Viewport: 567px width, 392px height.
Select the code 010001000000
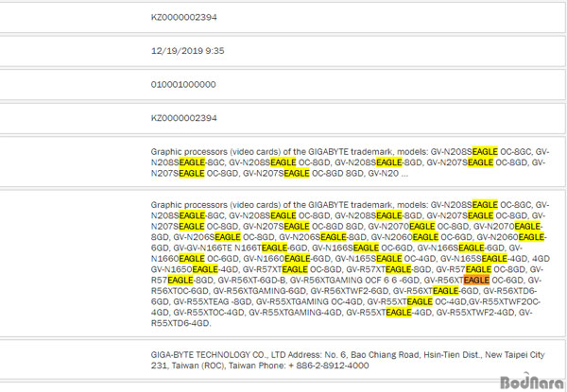click(x=183, y=85)
